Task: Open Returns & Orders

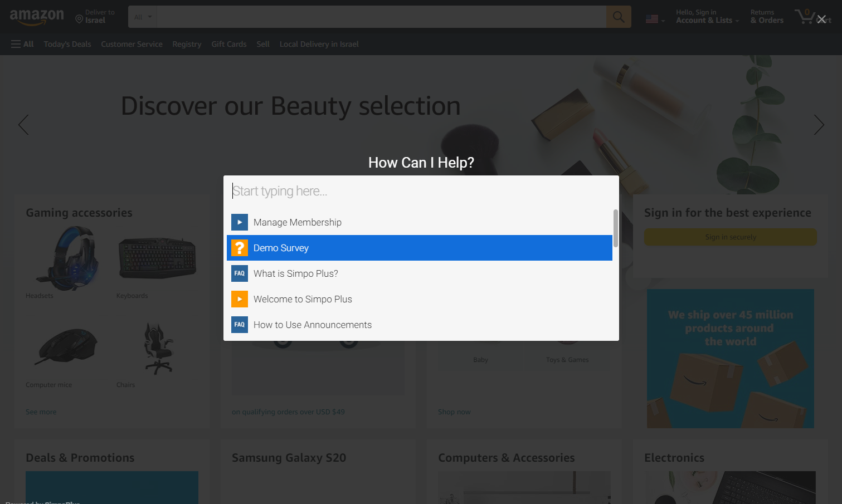Action: 767,17
